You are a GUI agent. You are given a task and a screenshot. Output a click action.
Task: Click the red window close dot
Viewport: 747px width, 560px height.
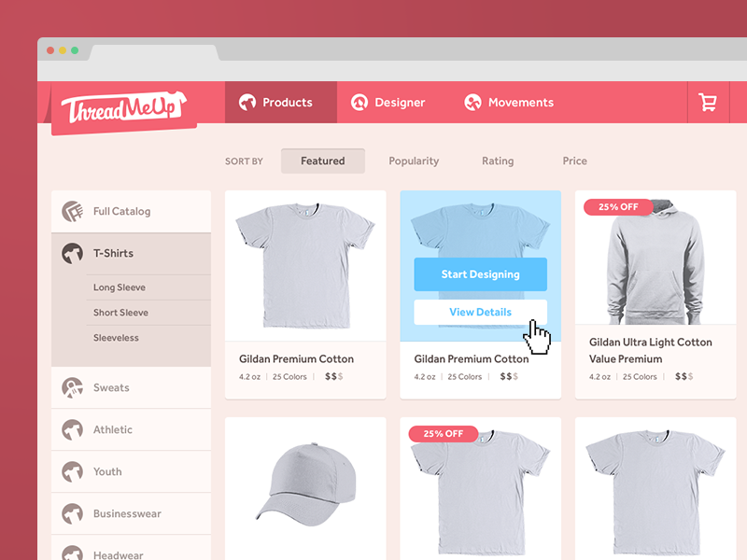[x=50, y=50]
